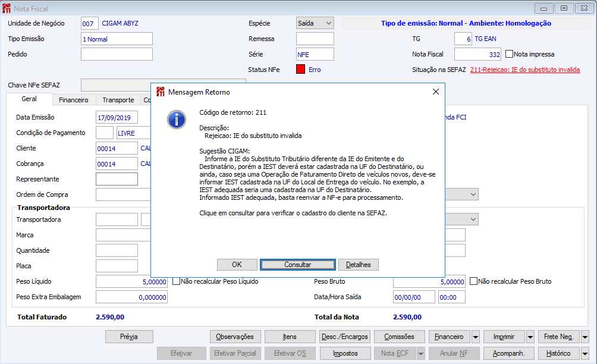The image size is (597, 364).
Task: Click the CIGAM logo in Nota Fiscal title bar
Action: pos(7,8)
